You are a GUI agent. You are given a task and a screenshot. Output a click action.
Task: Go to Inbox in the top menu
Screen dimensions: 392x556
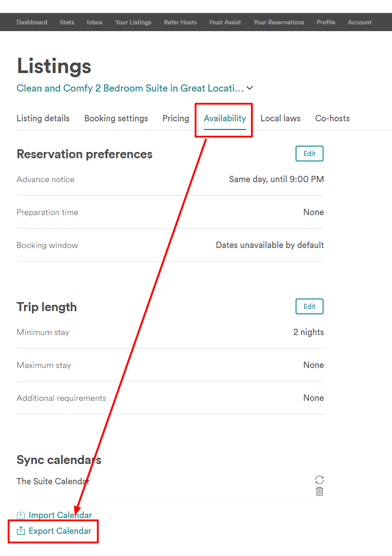95,22
